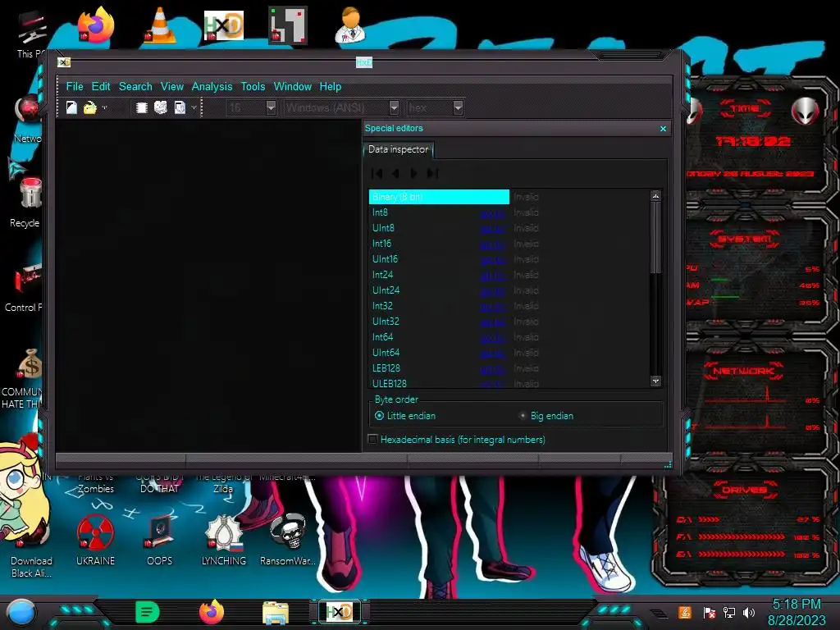840x630 pixels.
Task: Click the data inspector scrollbar down arrow
Action: click(x=655, y=381)
